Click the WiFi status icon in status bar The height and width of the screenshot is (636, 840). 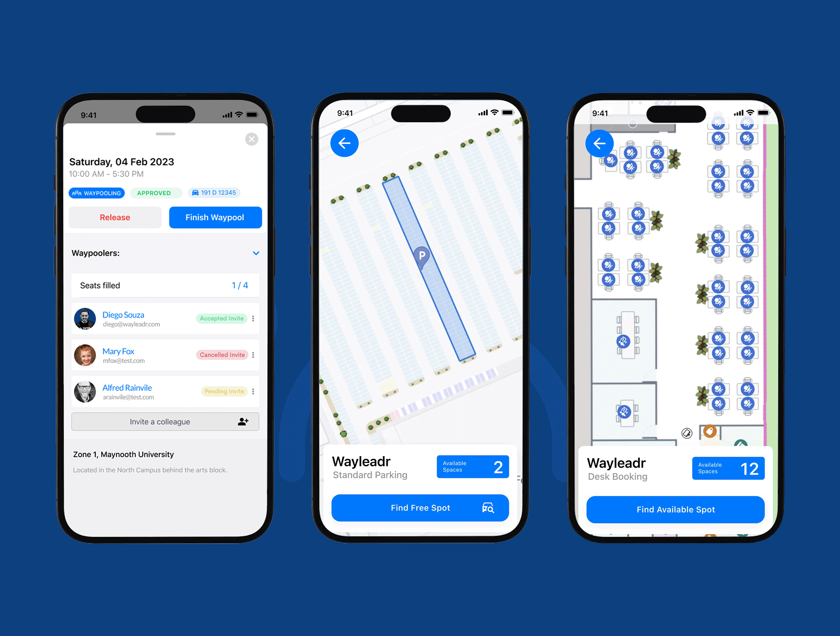point(495,112)
